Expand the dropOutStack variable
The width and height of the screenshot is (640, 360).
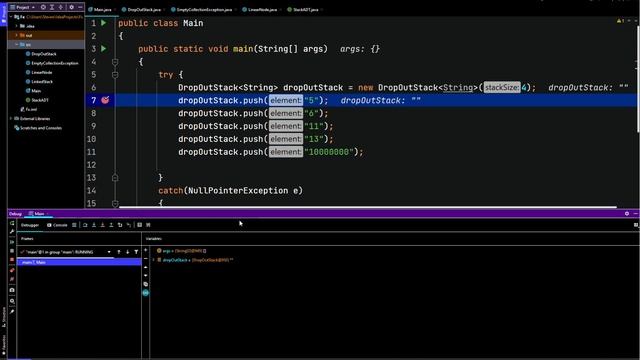pos(154,260)
